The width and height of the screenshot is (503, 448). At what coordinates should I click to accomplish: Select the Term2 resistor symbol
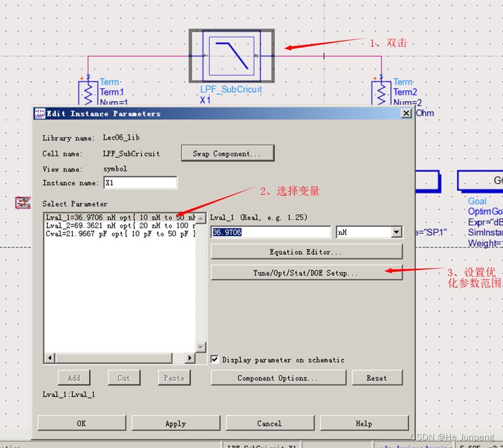click(381, 93)
